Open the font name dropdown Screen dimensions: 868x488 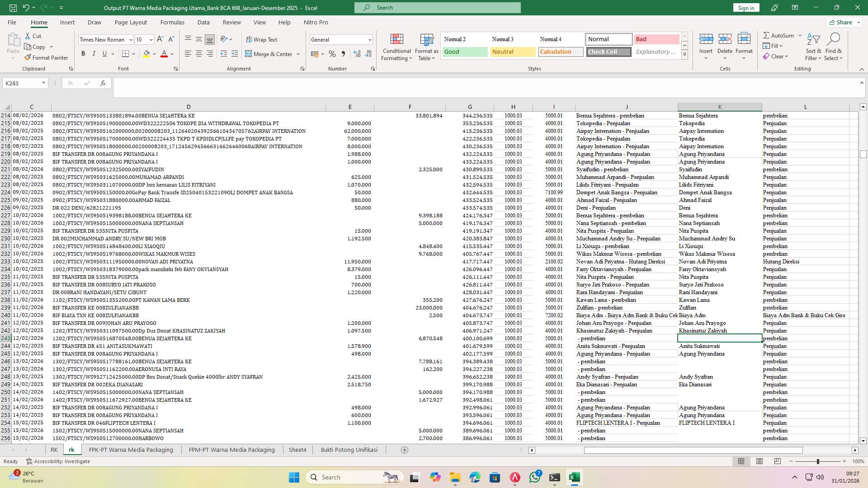[x=131, y=39]
